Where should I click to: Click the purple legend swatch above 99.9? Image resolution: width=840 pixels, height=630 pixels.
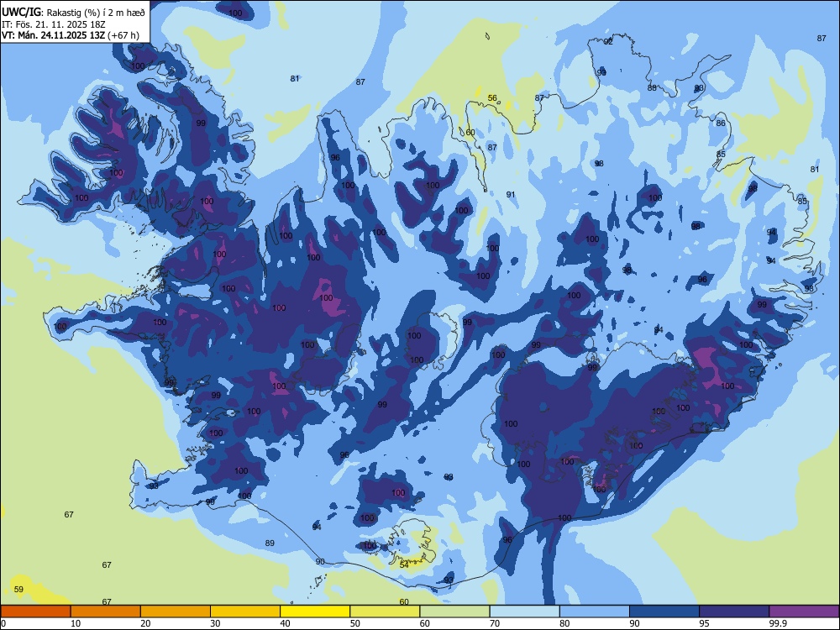(x=804, y=612)
